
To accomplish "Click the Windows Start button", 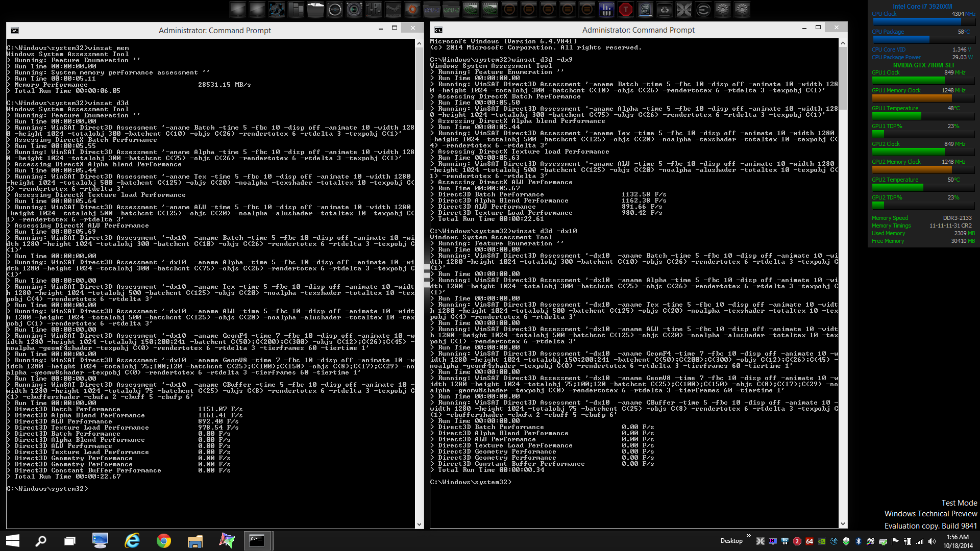I will click(x=13, y=541).
